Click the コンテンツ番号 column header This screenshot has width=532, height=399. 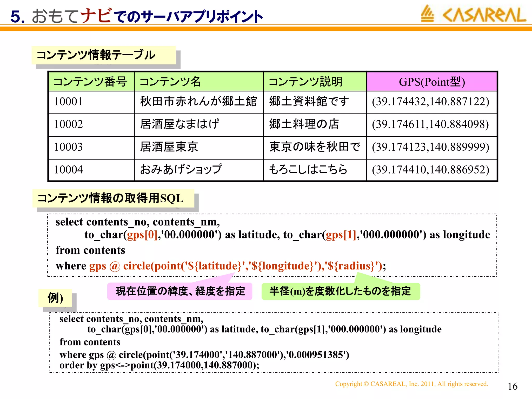pyautogui.click(x=91, y=82)
